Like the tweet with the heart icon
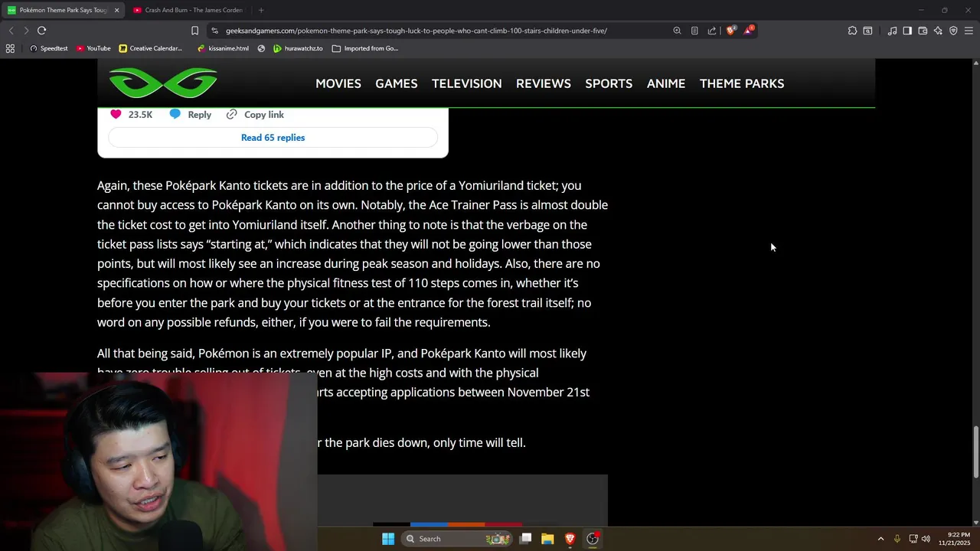This screenshot has width=980, height=551. [x=116, y=114]
